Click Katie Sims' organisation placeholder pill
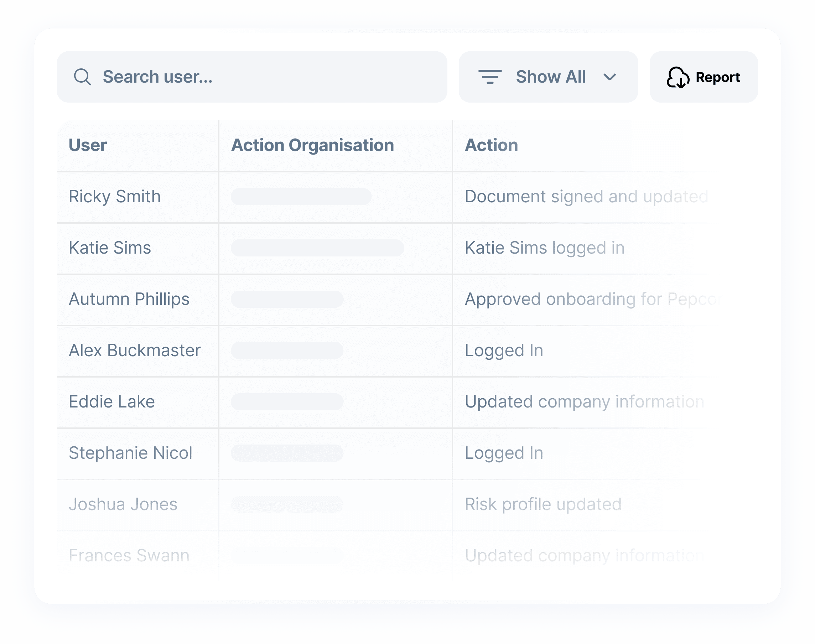815x644 pixels. pyautogui.click(x=317, y=248)
